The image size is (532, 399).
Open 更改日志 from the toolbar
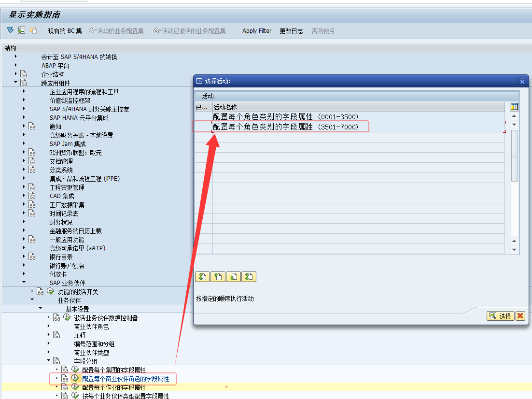click(x=291, y=31)
